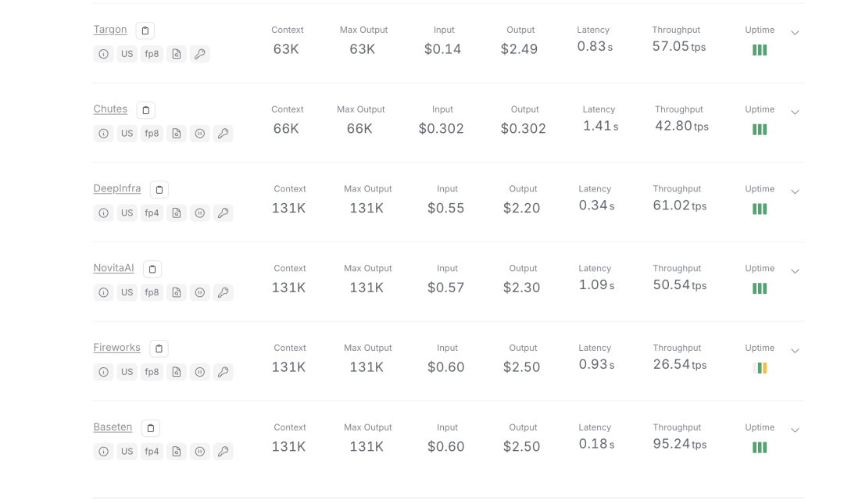
Task: Expand the Baseten provider details
Action: 795,431
